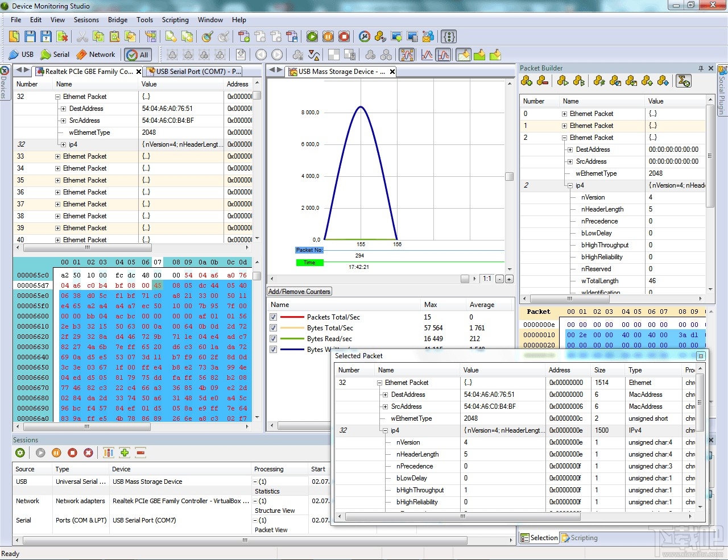Expand Ethernet Packet row number 33
Viewport: 728px width, 560px height.
click(x=58, y=156)
